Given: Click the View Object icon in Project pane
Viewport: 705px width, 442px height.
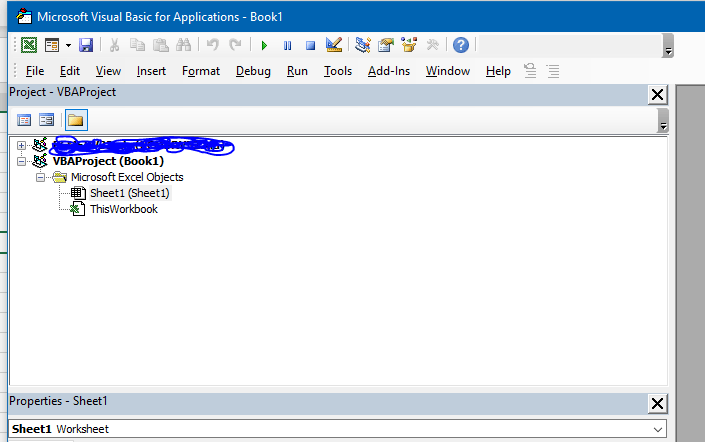Looking at the screenshot, I should point(46,120).
